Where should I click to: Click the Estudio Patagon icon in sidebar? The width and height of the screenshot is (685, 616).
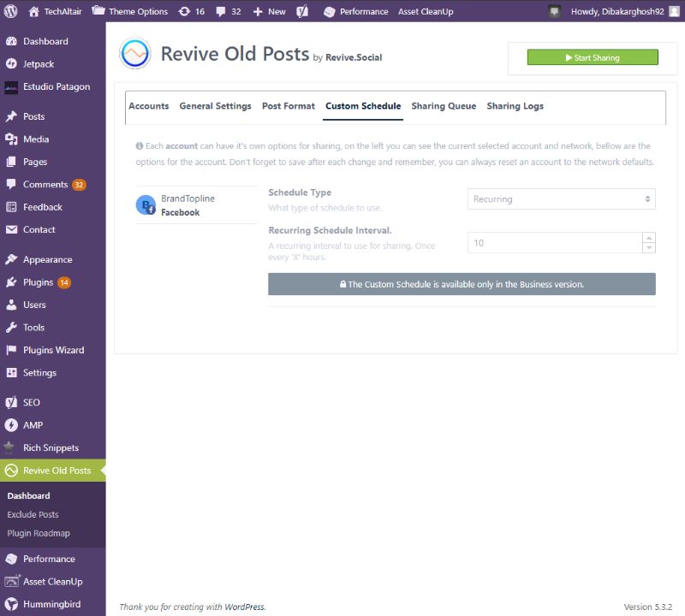11,87
